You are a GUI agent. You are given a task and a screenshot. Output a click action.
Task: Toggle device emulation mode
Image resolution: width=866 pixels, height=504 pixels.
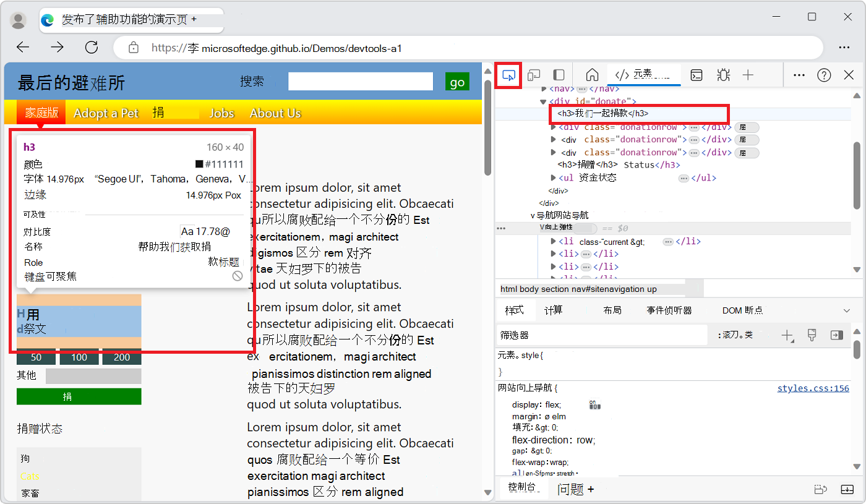(x=534, y=75)
